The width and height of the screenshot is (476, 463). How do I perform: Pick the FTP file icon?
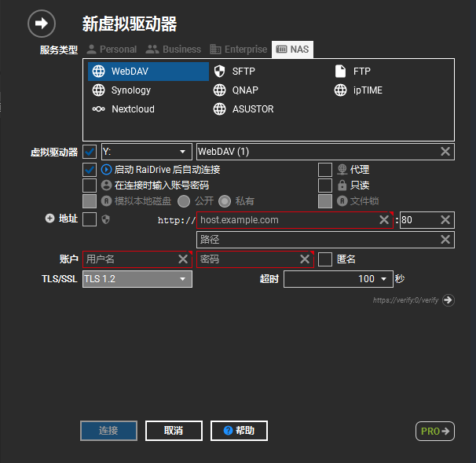[x=340, y=72]
